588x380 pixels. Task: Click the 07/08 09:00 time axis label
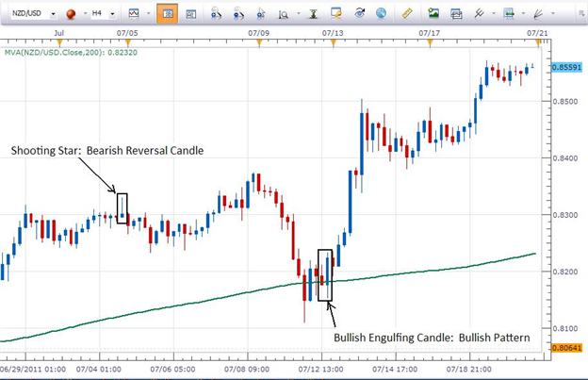(247, 369)
